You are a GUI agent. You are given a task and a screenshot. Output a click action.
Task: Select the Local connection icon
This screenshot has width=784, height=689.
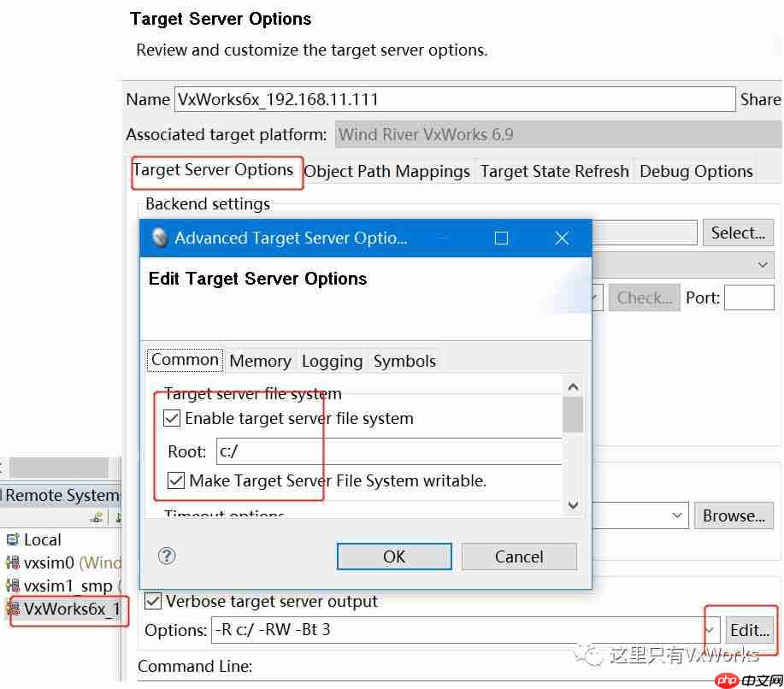pos(13,539)
